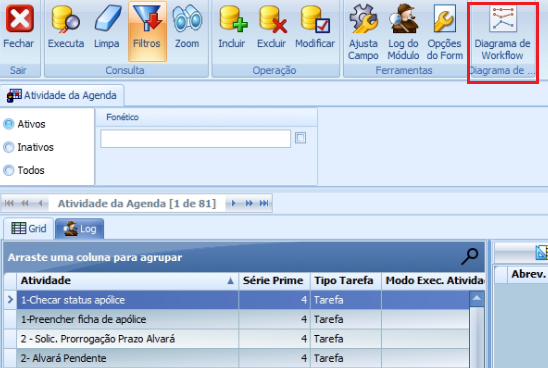Sort by the Atividade column arrow
The image size is (548, 368).
[x=230, y=280]
